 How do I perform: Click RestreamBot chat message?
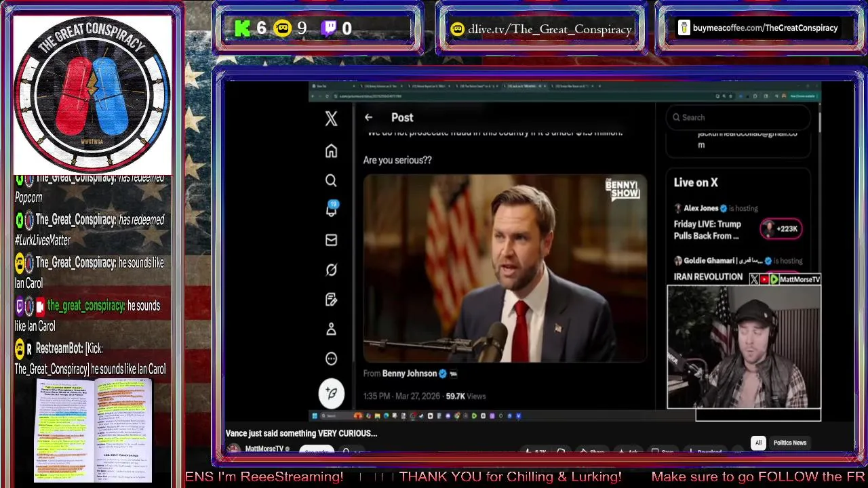(x=90, y=359)
